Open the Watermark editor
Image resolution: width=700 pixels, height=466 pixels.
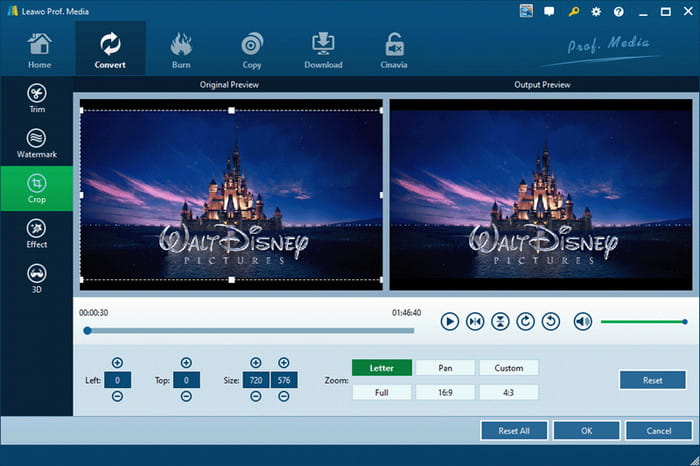pyautogui.click(x=37, y=143)
